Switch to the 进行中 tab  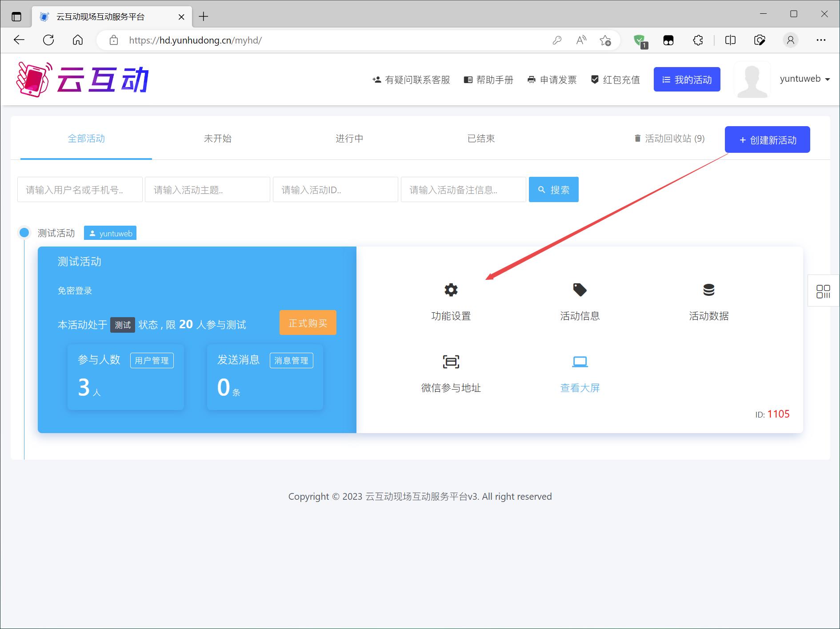pyautogui.click(x=349, y=139)
